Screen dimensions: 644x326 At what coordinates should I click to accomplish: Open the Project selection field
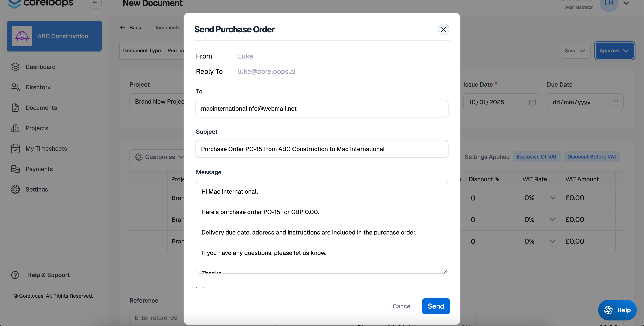pyautogui.click(x=157, y=102)
